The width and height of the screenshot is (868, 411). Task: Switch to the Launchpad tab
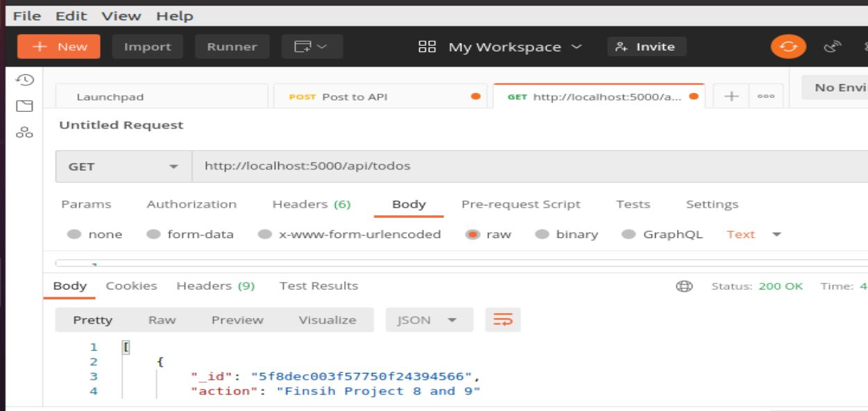pos(161,97)
